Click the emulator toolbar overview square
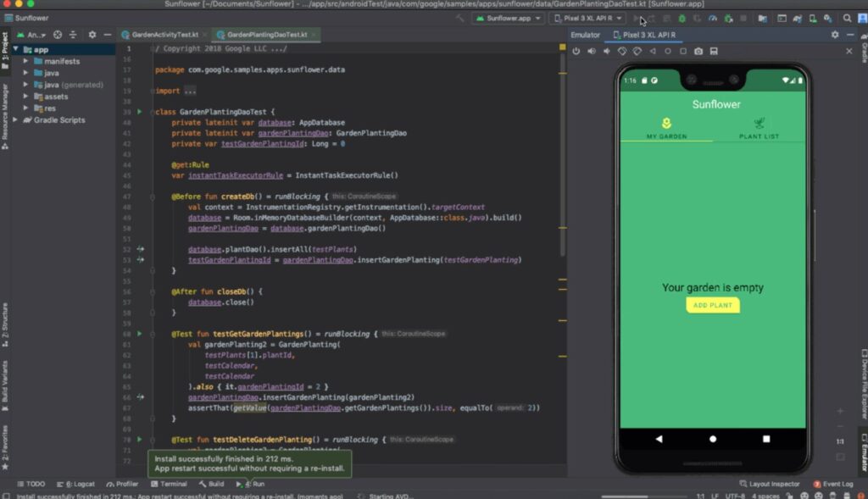The image size is (868, 499). coord(683,51)
